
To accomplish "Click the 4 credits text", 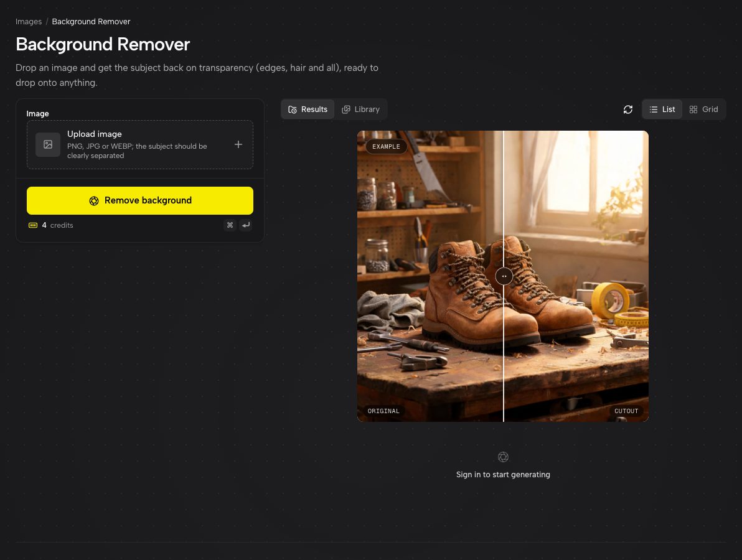I will click(x=57, y=225).
